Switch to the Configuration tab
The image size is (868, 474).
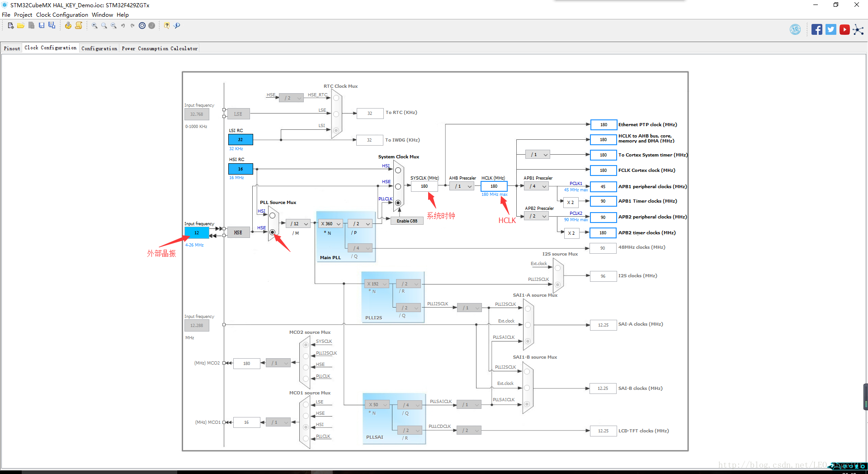(x=99, y=48)
